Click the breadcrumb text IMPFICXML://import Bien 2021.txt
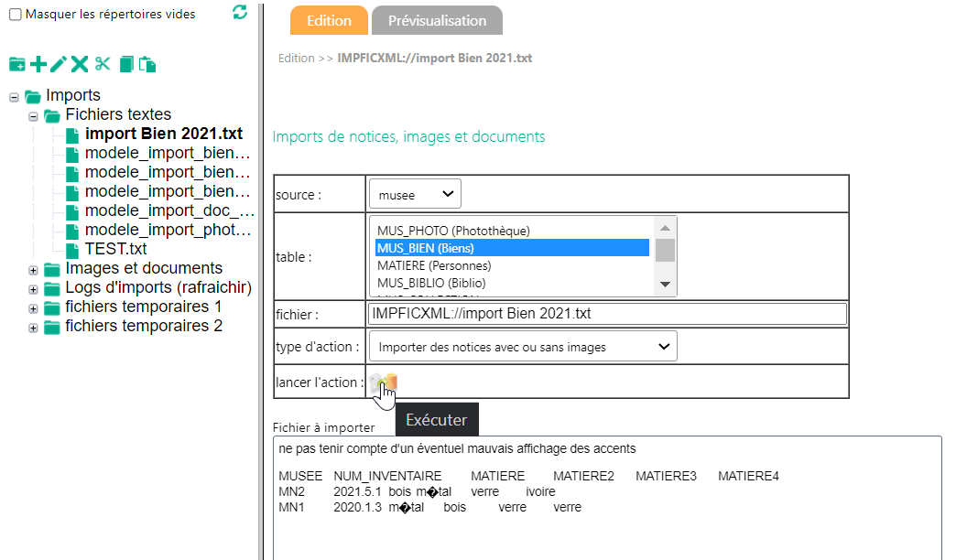 pyautogui.click(x=435, y=58)
